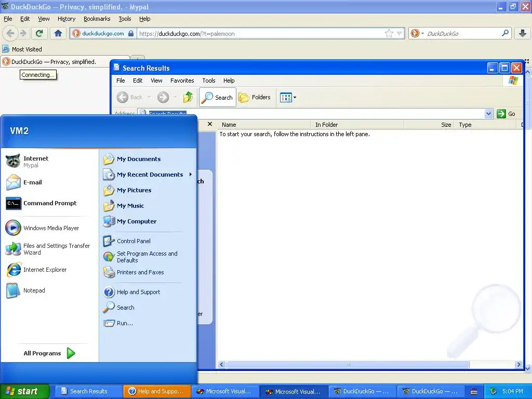Screen dimensions: 532x399
Task: Close the search companion pane
Action: click(x=210, y=124)
